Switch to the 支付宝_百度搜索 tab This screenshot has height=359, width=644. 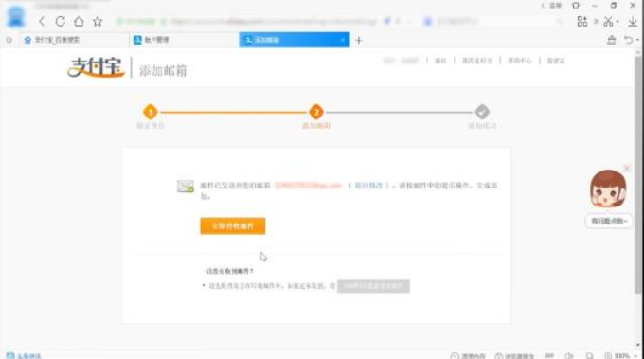tap(74, 40)
